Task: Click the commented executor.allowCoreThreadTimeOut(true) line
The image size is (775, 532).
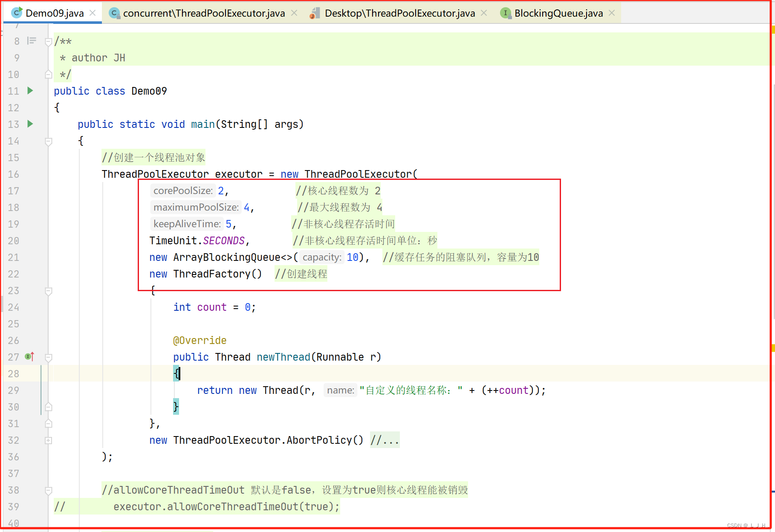Action: 226,506
